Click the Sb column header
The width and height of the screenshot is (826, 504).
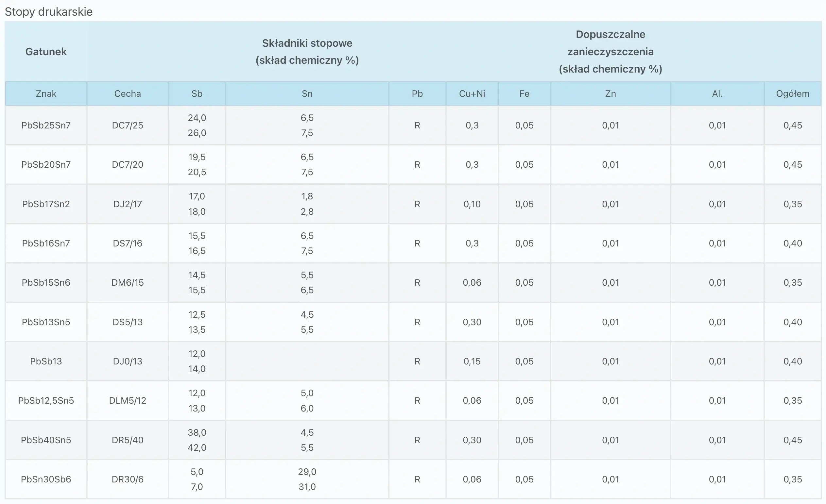pyautogui.click(x=197, y=93)
